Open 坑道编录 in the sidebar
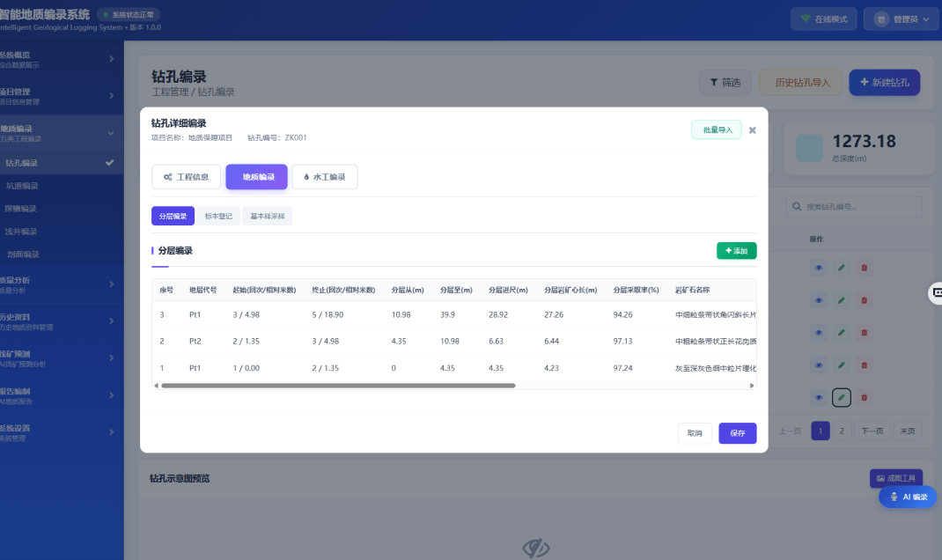Viewport: 942px width, 560px height. point(60,186)
